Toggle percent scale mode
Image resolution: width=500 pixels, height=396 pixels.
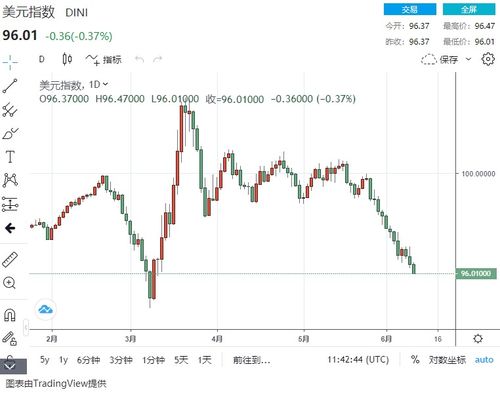[415, 359]
